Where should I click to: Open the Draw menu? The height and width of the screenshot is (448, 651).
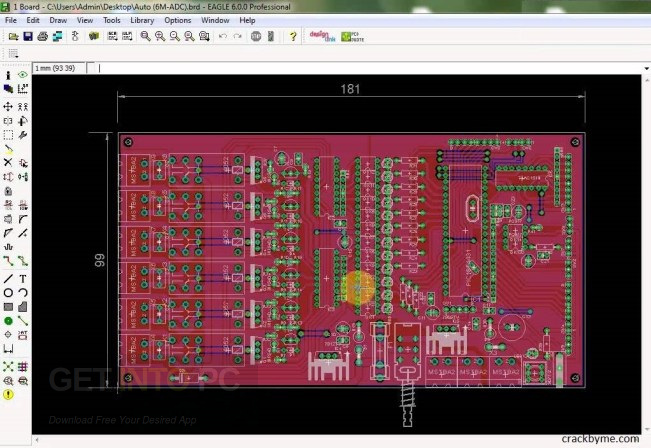[x=58, y=20]
